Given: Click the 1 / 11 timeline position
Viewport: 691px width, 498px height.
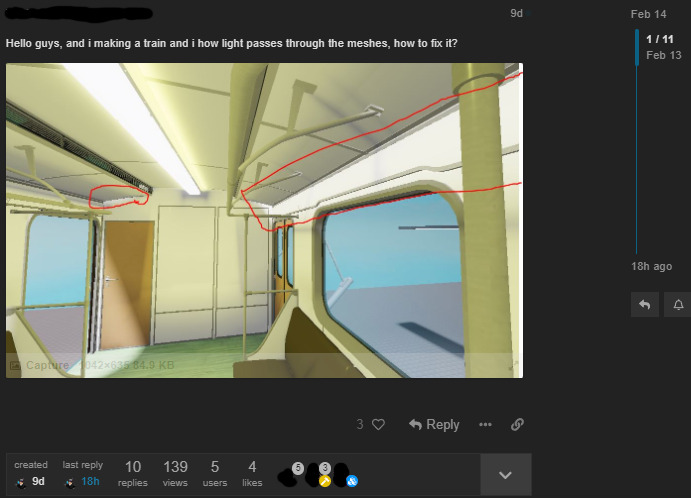Looking at the screenshot, I should tap(660, 39).
